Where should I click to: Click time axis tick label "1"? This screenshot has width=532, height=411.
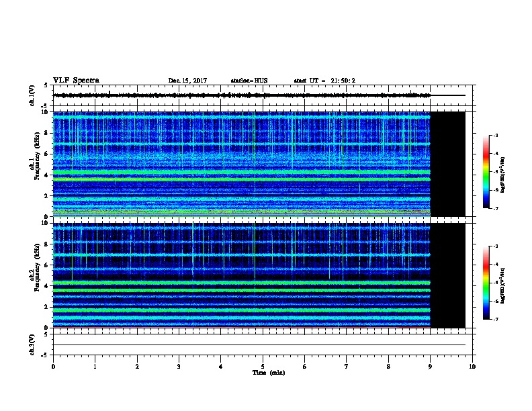pyautogui.click(x=95, y=367)
